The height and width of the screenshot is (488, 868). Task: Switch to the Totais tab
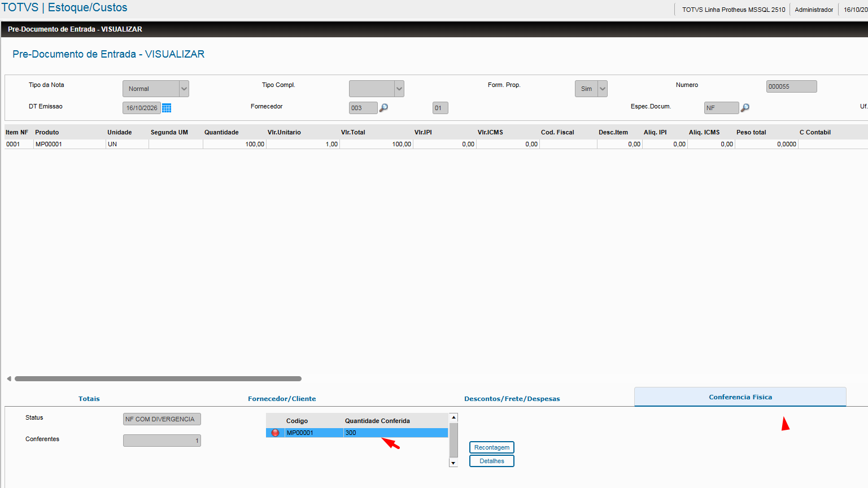tap(89, 399)
